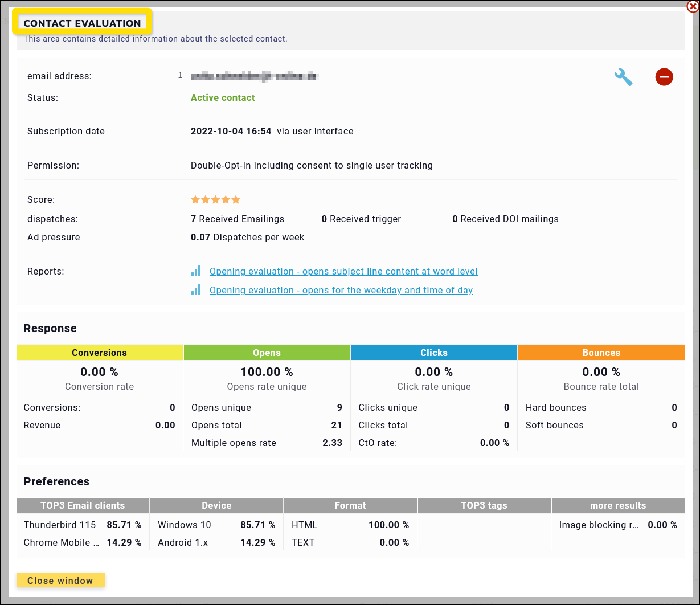The image size is (700, 605).
Task: Click the blurred email address value
Action: (254, 76)
